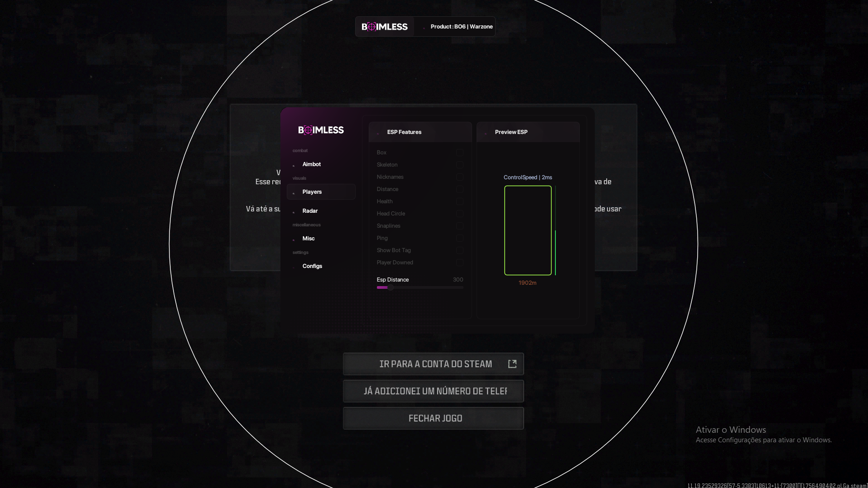Click the miscellaneous section heading

(306, 225)
